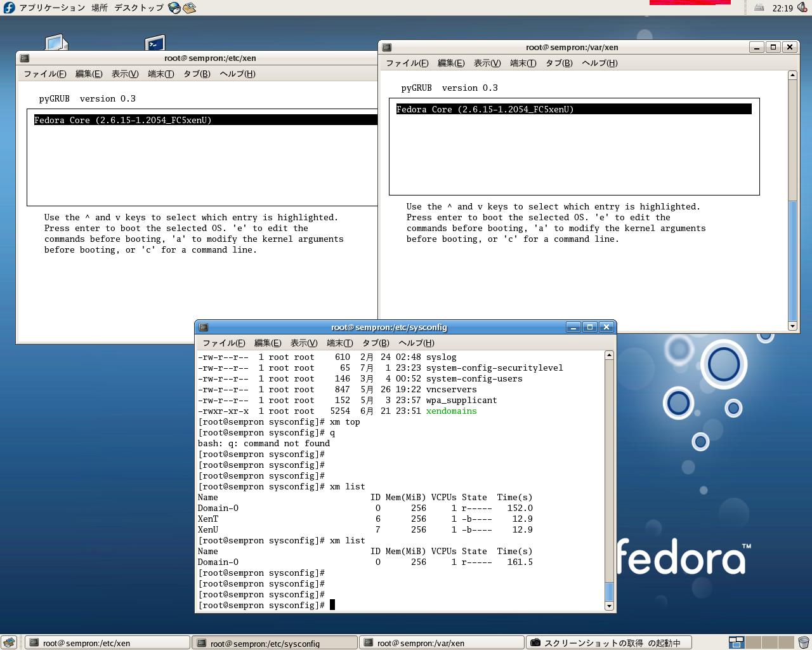Click scroll-up arrow in /etc/sysconfig terminal

[609, 355]
